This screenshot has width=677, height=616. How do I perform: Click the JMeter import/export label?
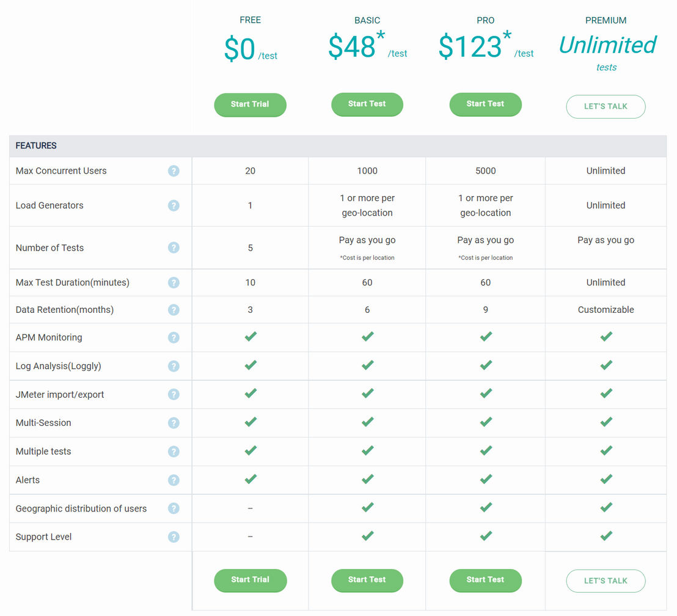tap(60, 395)
